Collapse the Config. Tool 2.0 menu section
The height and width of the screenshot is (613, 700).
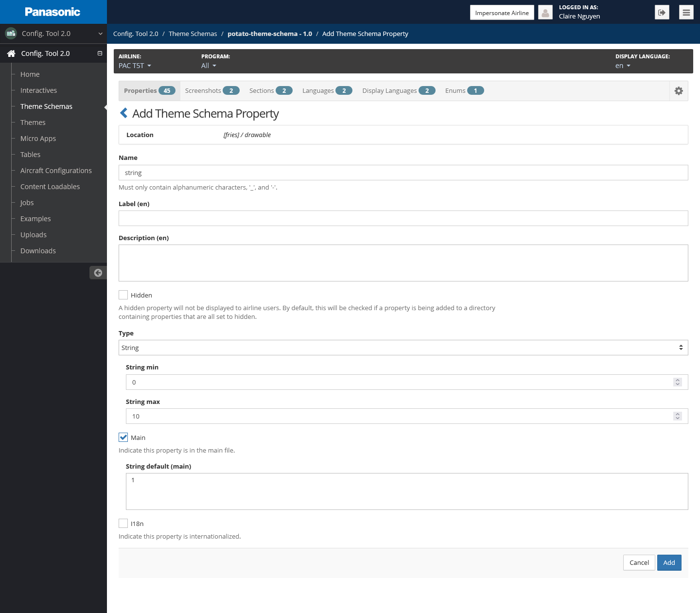pyautogui.click(x=100, y=53)
